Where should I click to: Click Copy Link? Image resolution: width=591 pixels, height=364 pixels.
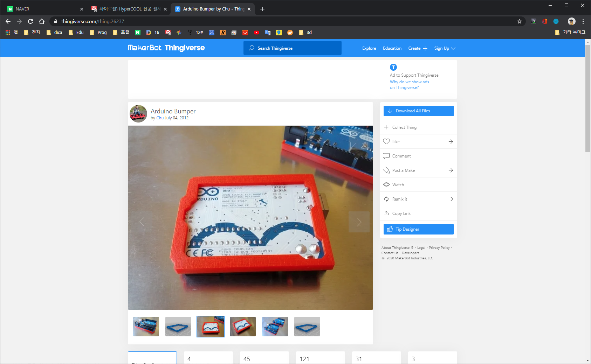click(419, 213)
